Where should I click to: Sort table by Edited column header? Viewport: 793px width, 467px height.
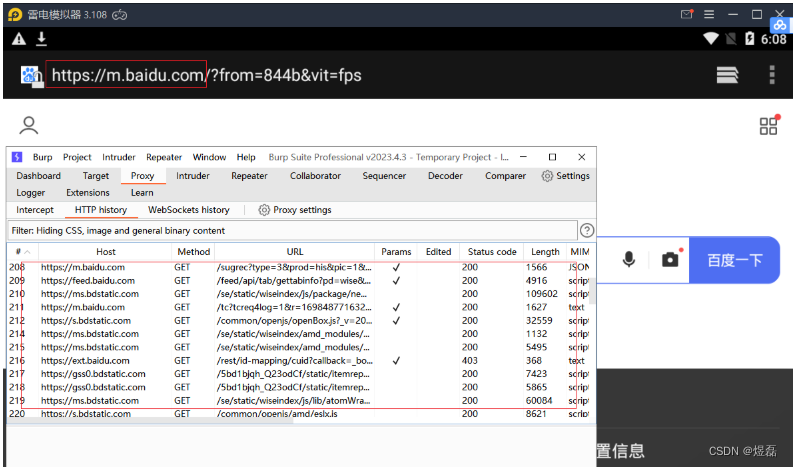[438, 251]
